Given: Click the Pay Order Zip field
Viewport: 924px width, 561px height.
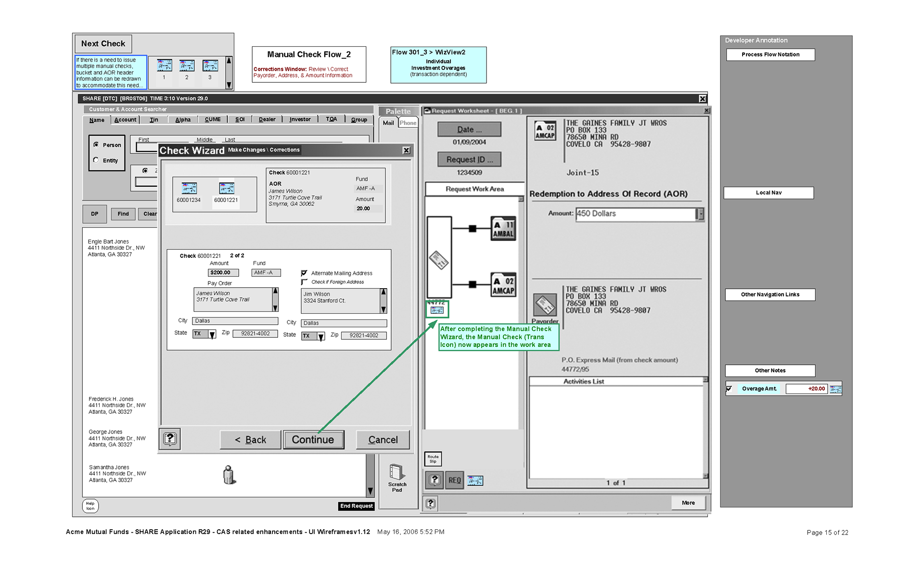Looking at the screenshot, I should [255, 333].
